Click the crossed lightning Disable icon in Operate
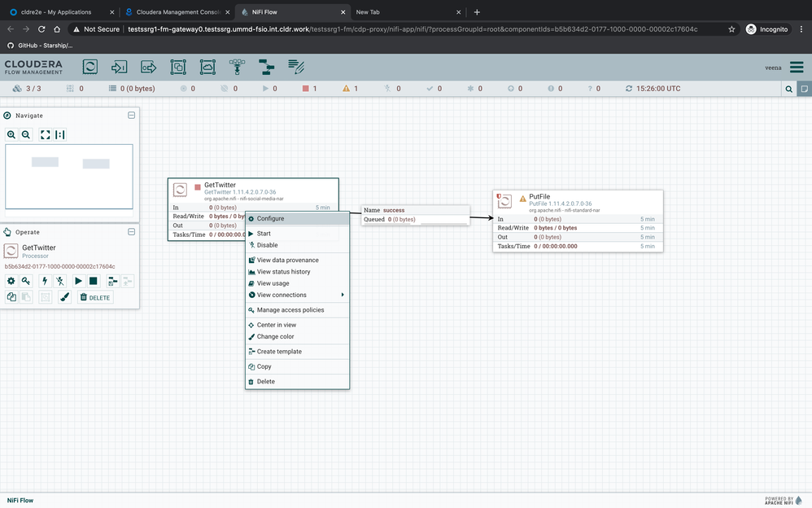This screenshot has width=812, height=508. click(60, 281)
